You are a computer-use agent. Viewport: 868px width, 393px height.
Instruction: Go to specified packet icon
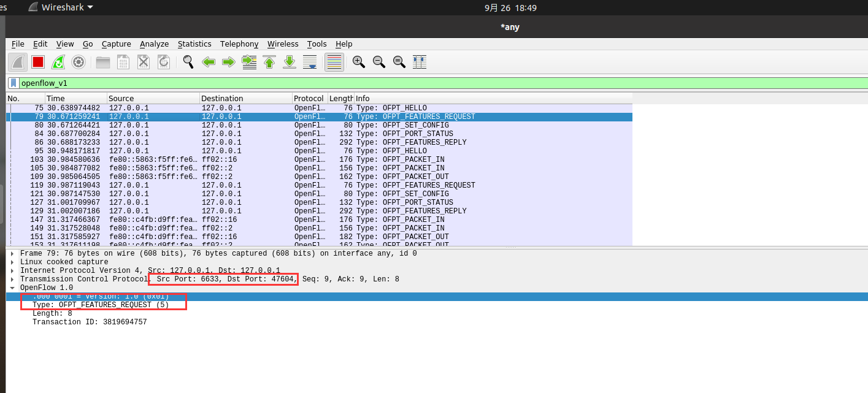(249, 62)
